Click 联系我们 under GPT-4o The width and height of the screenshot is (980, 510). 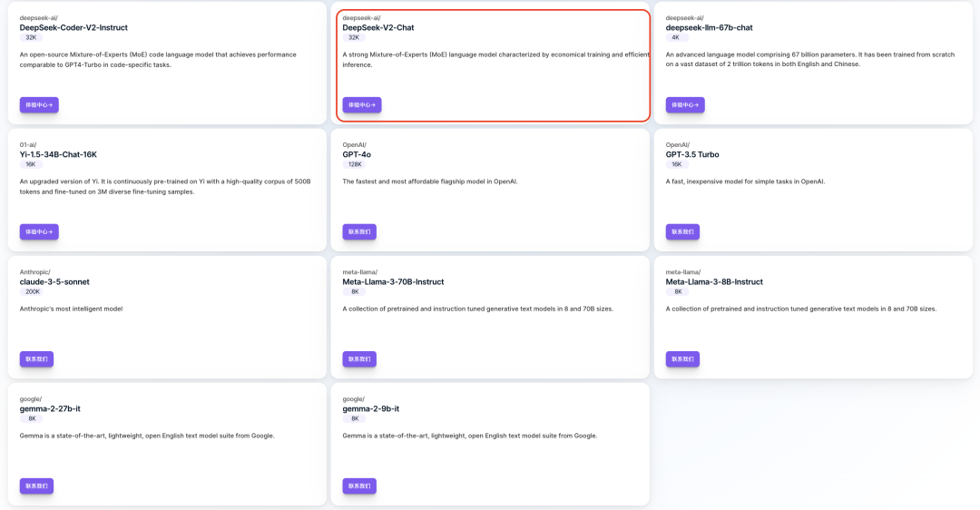[x=359, y=232]
